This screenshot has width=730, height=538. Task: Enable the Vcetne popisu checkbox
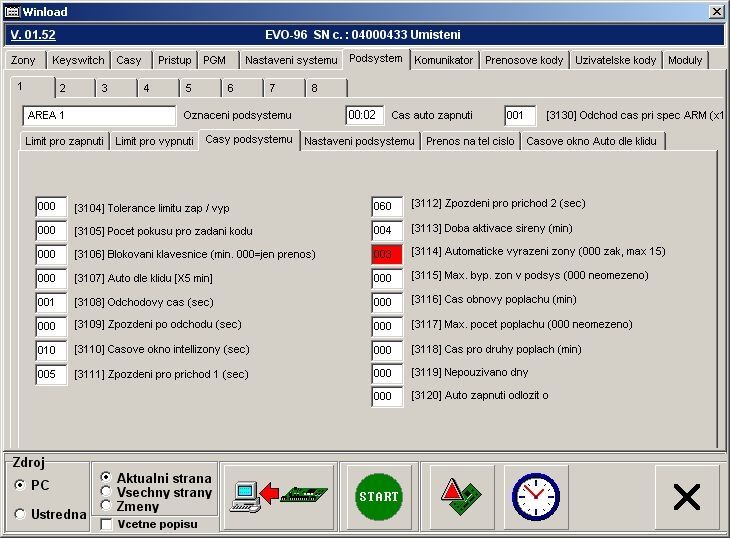pyautogui.click(x=107, y=524)
